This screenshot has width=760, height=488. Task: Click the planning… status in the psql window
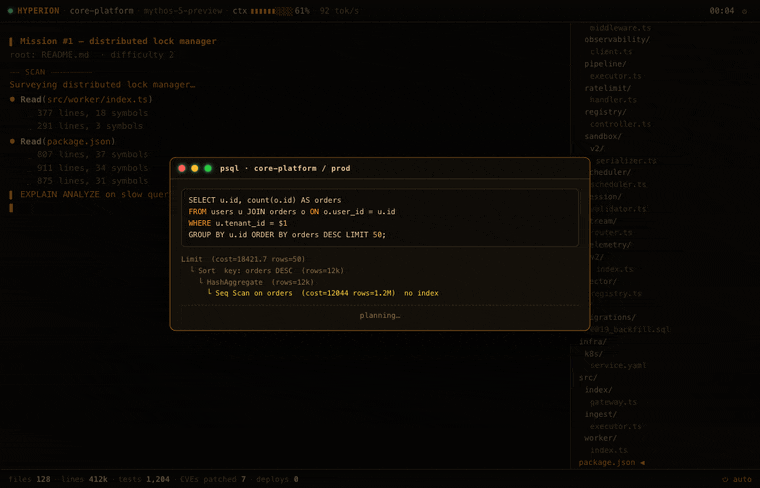point(380,315)
